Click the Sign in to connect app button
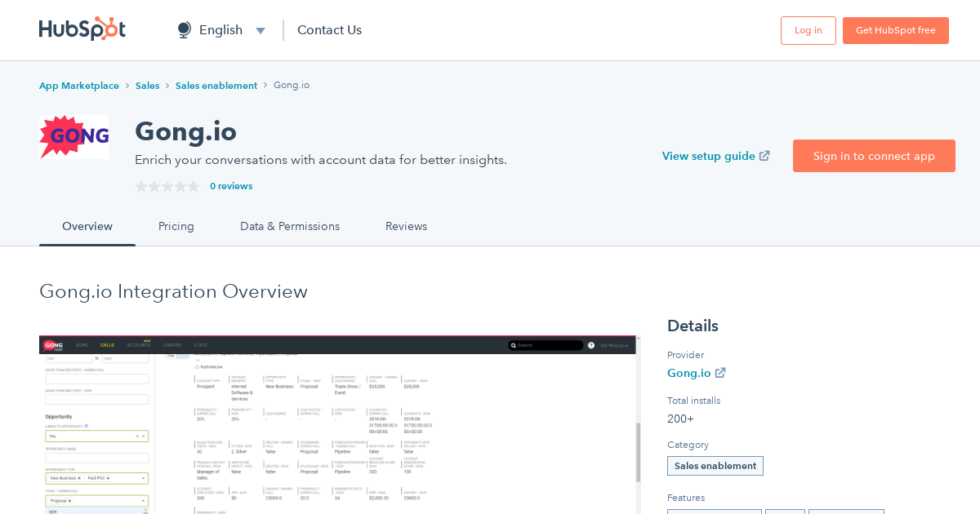This screenshot has height=514, width=980. click(874, 155)
